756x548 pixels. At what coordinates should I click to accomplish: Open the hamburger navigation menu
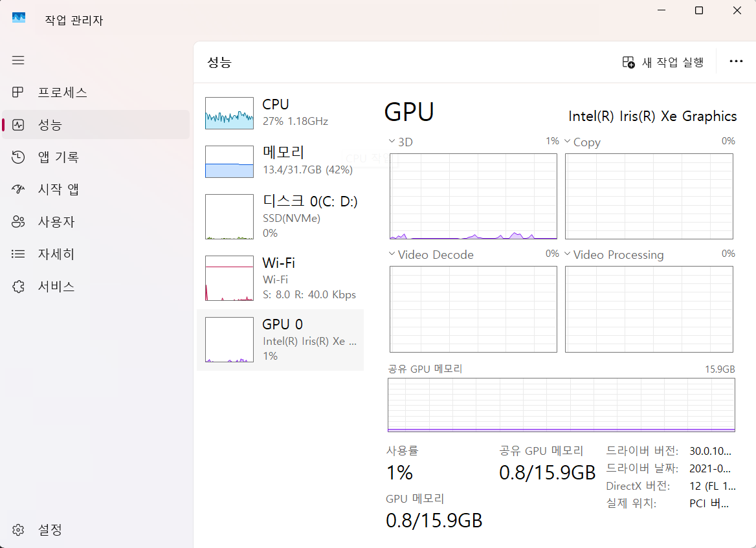point(18,60)
